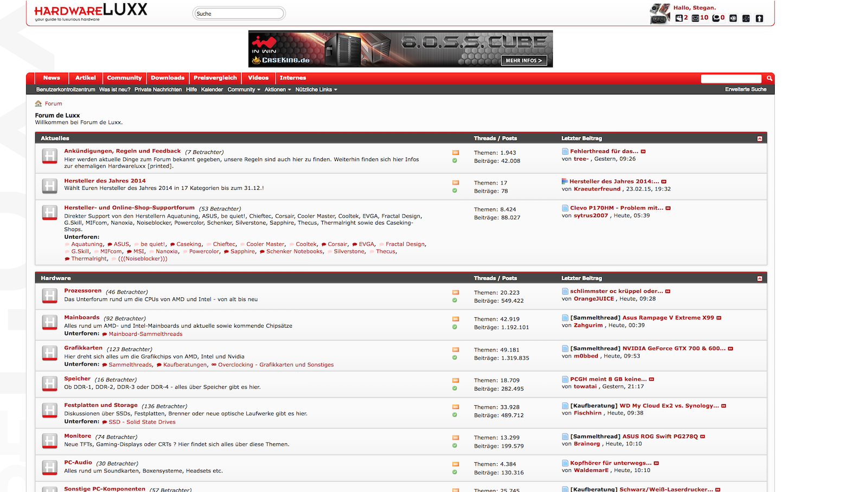Open the Community dropdown in dark bar
Viewport: 868px width, 492px height.
pyautogui.click(x=244, y=90)
